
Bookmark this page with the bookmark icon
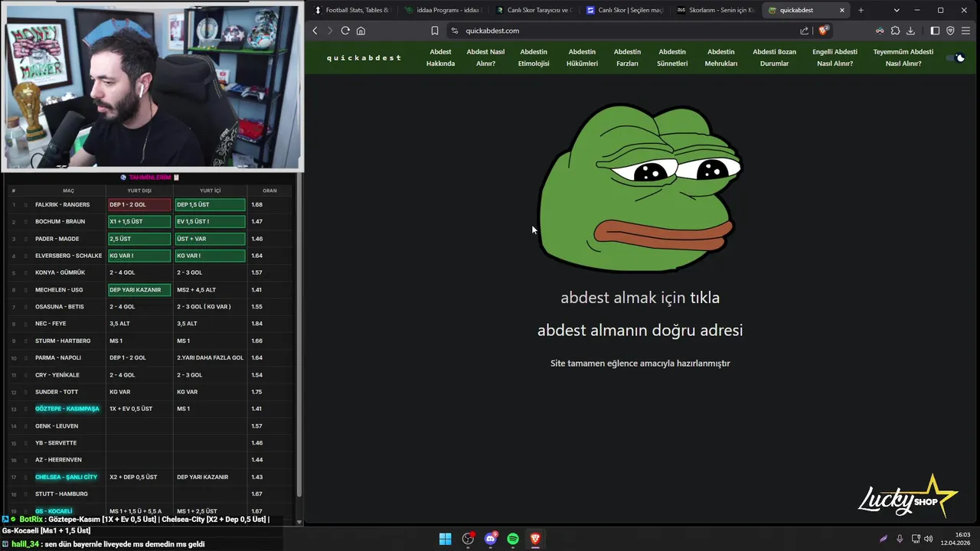pos(434,31)
